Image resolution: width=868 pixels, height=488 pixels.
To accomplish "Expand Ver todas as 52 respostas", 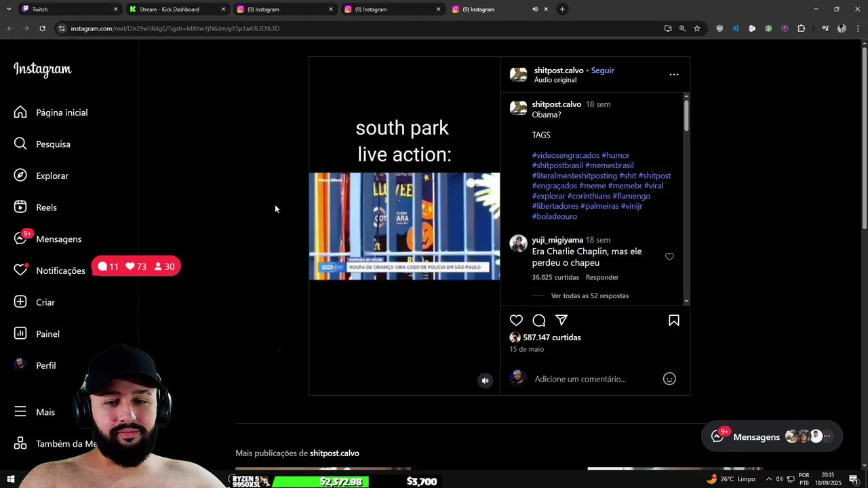I will click(x=590, y=296).
